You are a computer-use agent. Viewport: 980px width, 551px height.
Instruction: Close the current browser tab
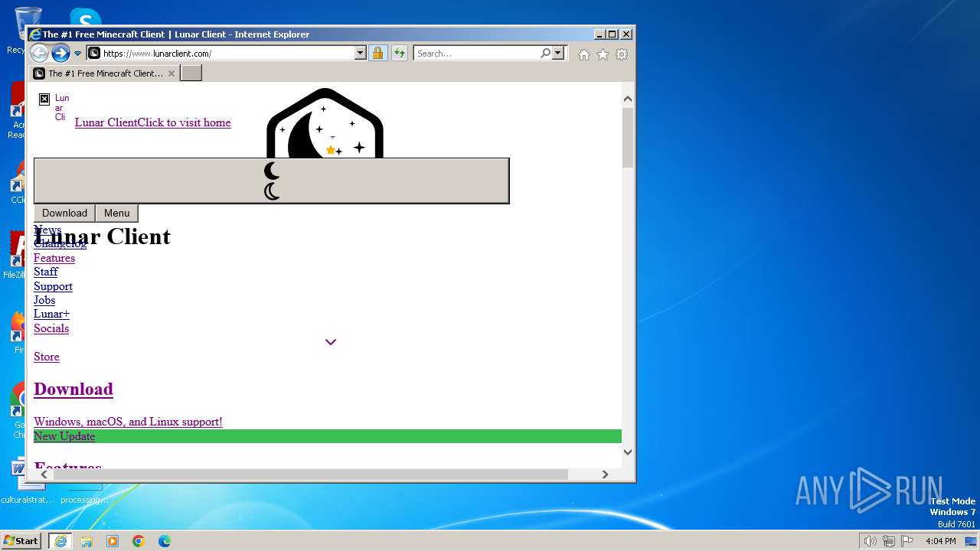[171, 73]
